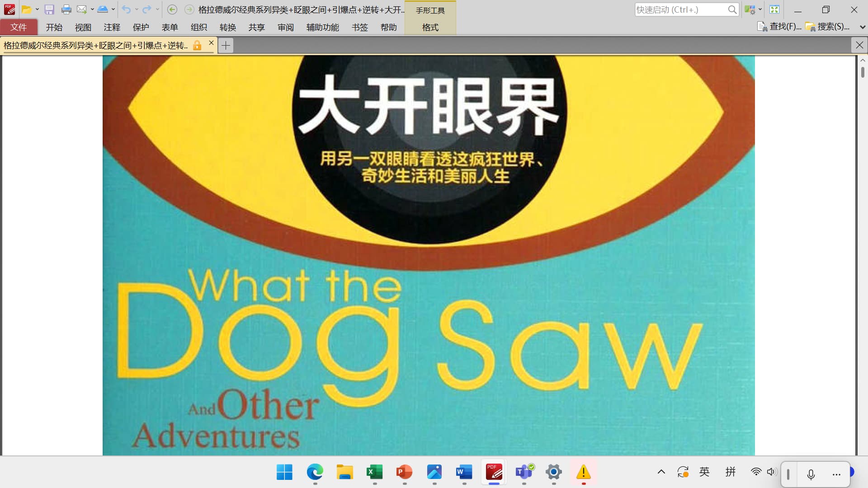Screen dimensions: 868x488
Task: Click the Print icon in quick toolbar
Action: click(x=66, y=9)
